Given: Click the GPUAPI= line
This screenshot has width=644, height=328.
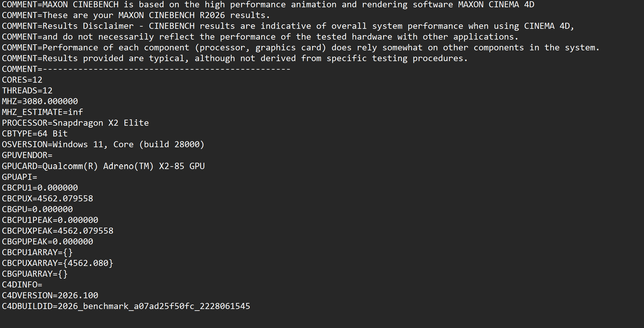Looking at the screenshot, I should tap(20, 177).
